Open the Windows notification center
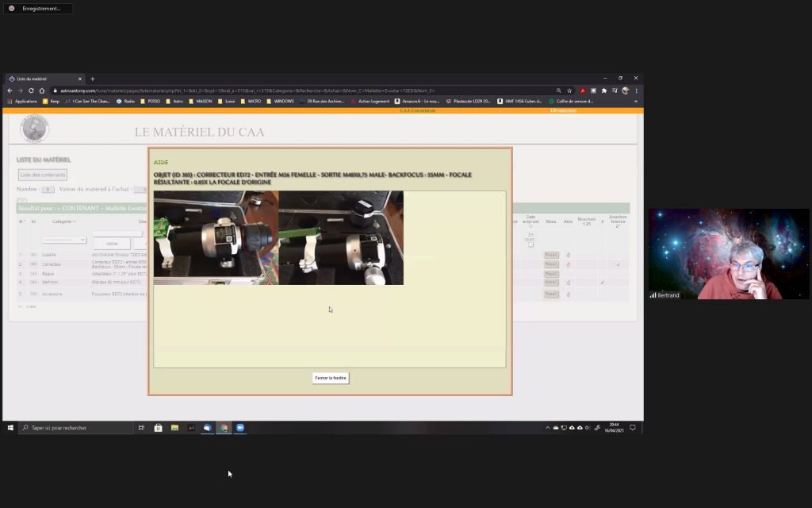This screenshot has width=812, height=508. 632,428
